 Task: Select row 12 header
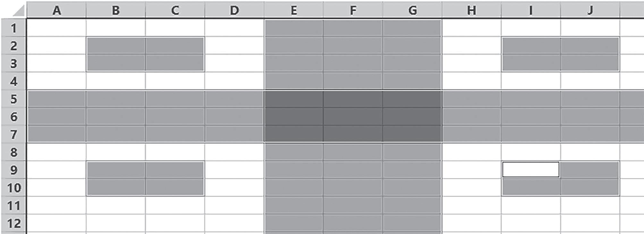pyautogui.click(x=13, y=223)
